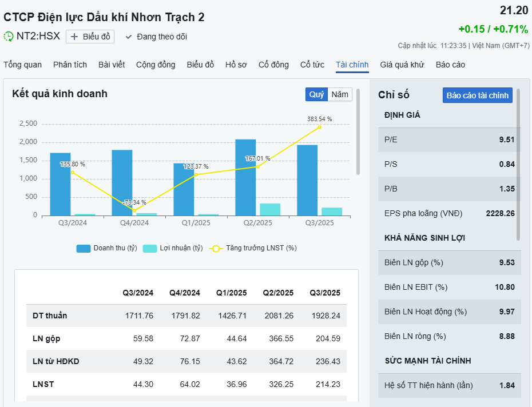Click the 383.54 % growth point on chart
This screenshot has width=532, height=407.
tap(319, 127)
